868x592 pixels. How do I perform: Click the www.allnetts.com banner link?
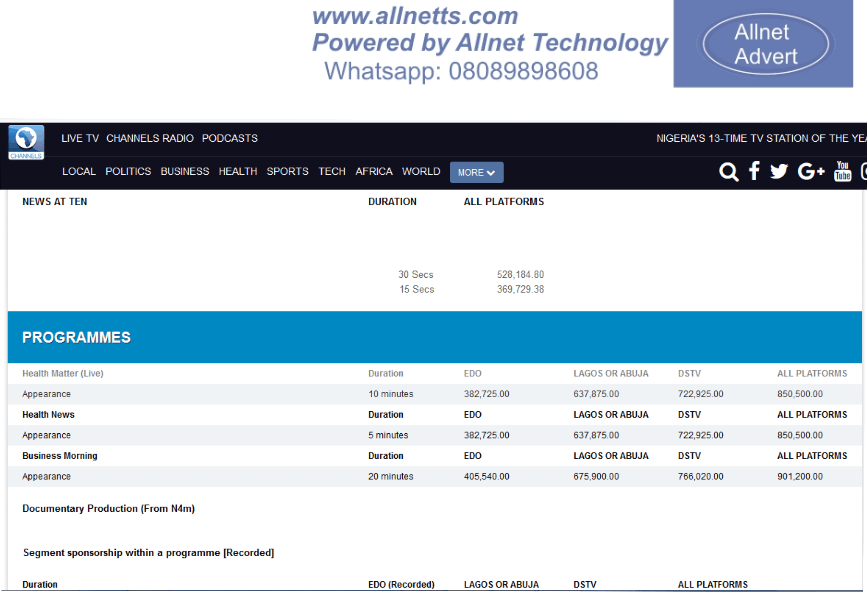click(x=415, y=17)
